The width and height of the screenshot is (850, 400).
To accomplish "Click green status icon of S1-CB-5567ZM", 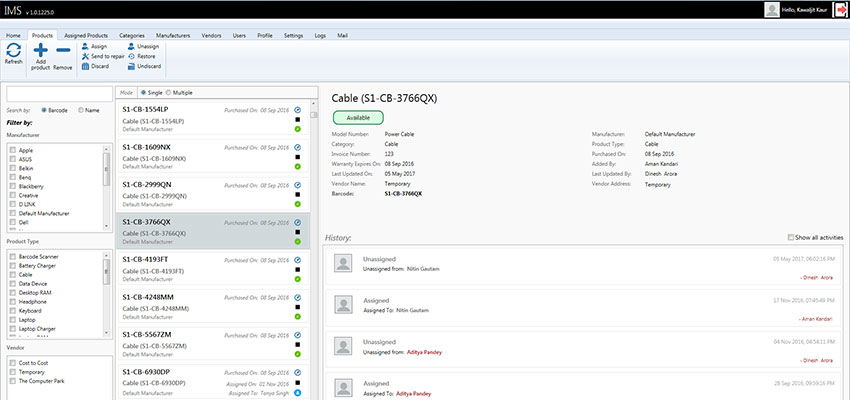I will (x=298, y=354).
